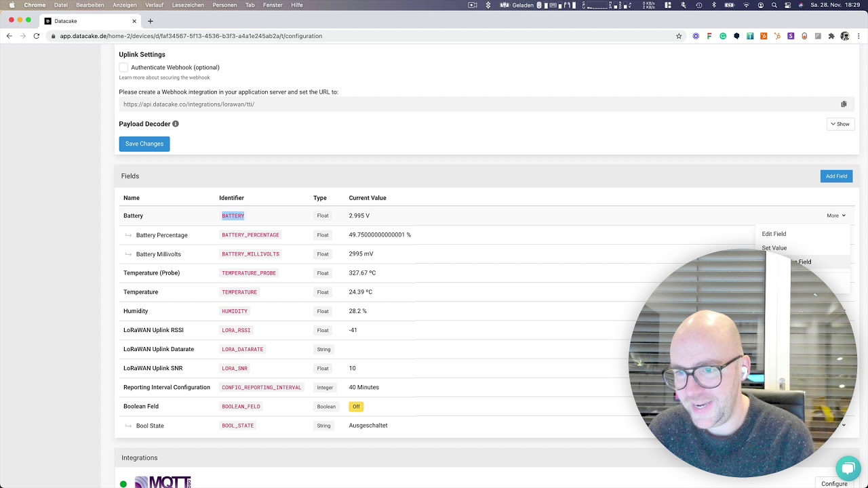Viewport: 868px width, 488px height.
Task: Open the Verlauf menu in the menu bar
Action: tap(154, 5)
